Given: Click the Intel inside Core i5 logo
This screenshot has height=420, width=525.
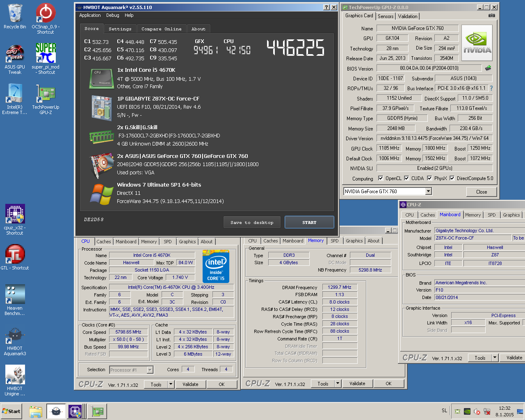Looking at the screenshot, I should pos(216,267).
